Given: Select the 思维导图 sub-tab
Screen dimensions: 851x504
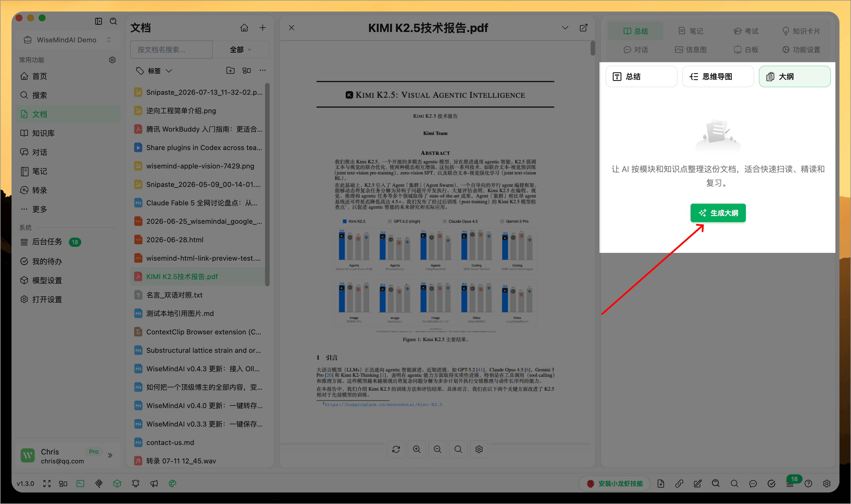Looking at the screenshot, I should (718, 76).
